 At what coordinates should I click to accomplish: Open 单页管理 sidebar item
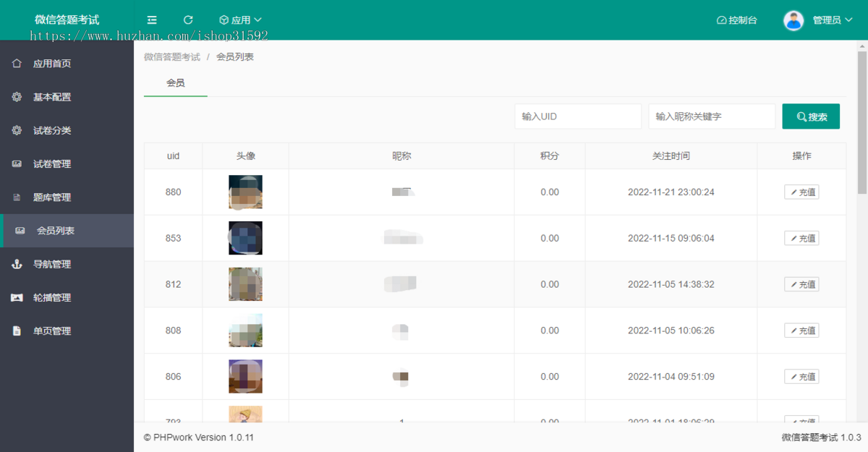pos(67,331)
